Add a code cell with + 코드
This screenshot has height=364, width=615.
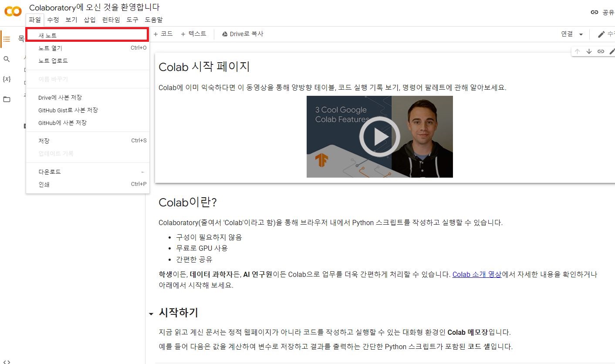point(163,34)
